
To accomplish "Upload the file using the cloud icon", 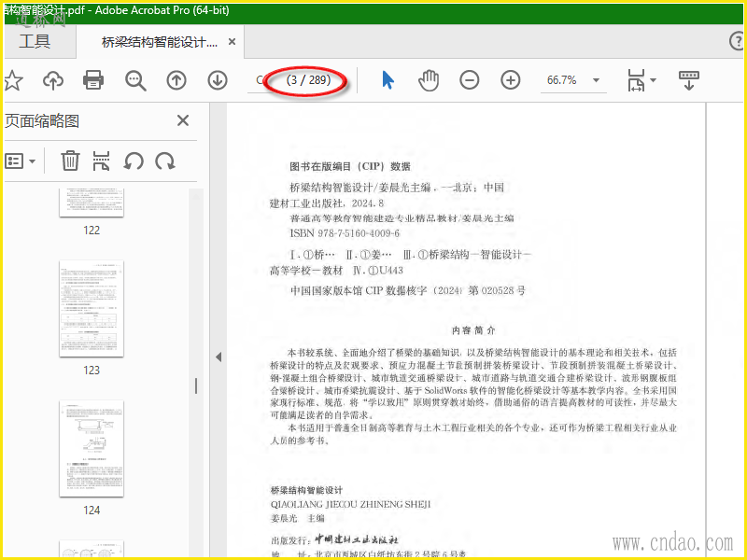I will 53,80.
